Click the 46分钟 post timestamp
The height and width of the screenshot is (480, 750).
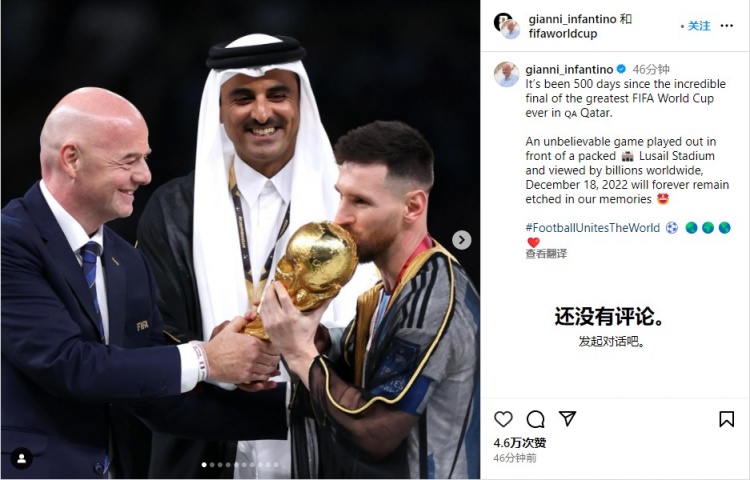point(651,70)
